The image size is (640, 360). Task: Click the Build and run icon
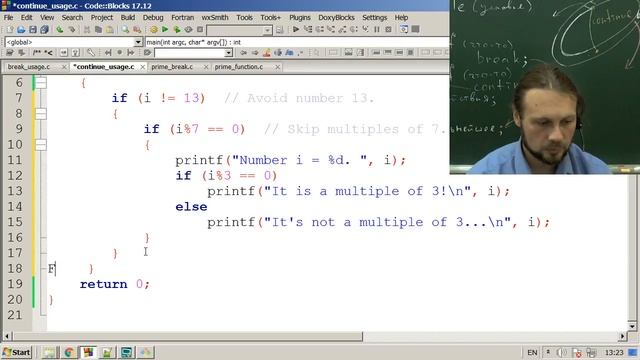[177, 29]
